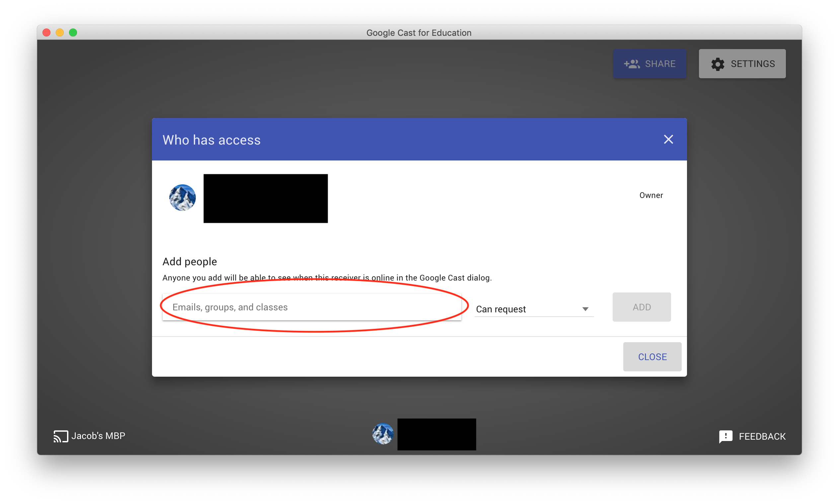The image size is (839, 504).
Task: Click the red window close button
Action: 46,32
